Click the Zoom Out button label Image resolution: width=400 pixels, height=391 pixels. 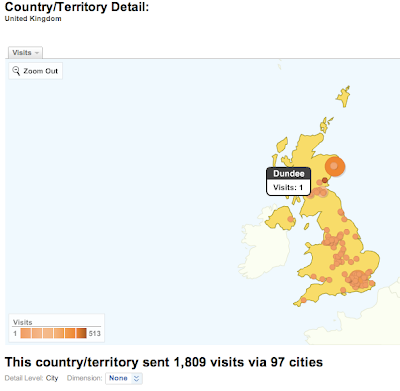pyautogui.click(x=40, y=71)
